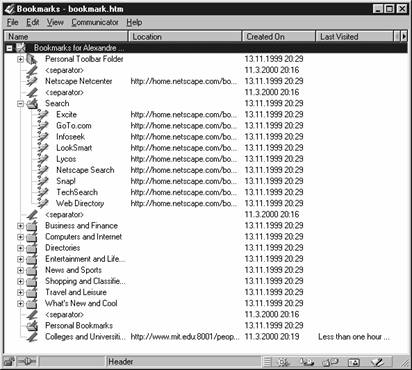This screenshot has width=412, height=370.
Task: Click the Infoseek bookmark icon
Action: point(43,137)
